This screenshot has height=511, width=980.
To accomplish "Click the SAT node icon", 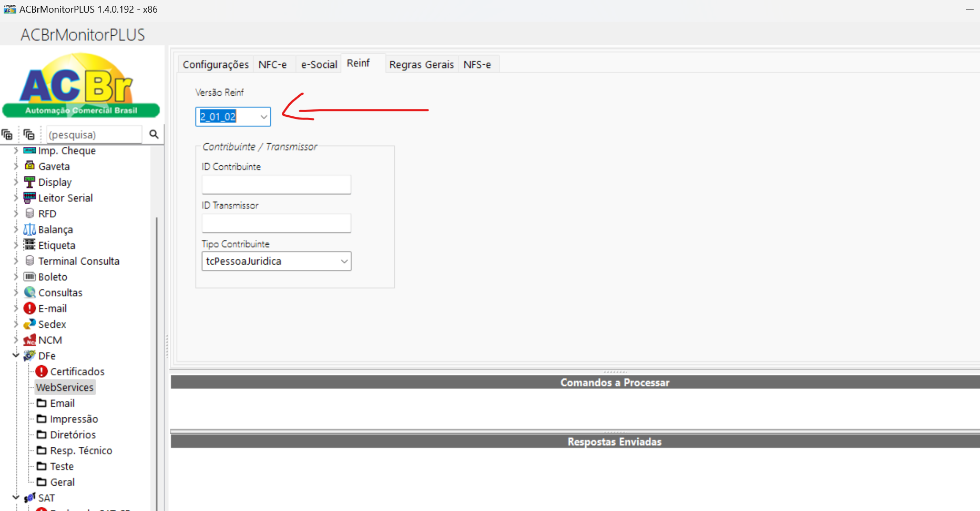I will click(29, 498).
